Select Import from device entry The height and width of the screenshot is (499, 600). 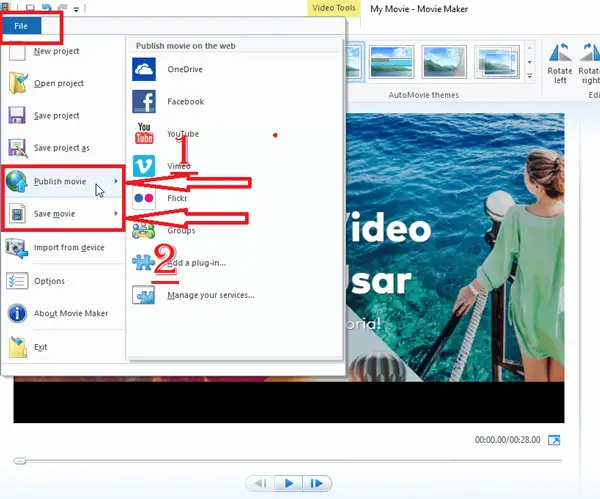click(63, 248)
